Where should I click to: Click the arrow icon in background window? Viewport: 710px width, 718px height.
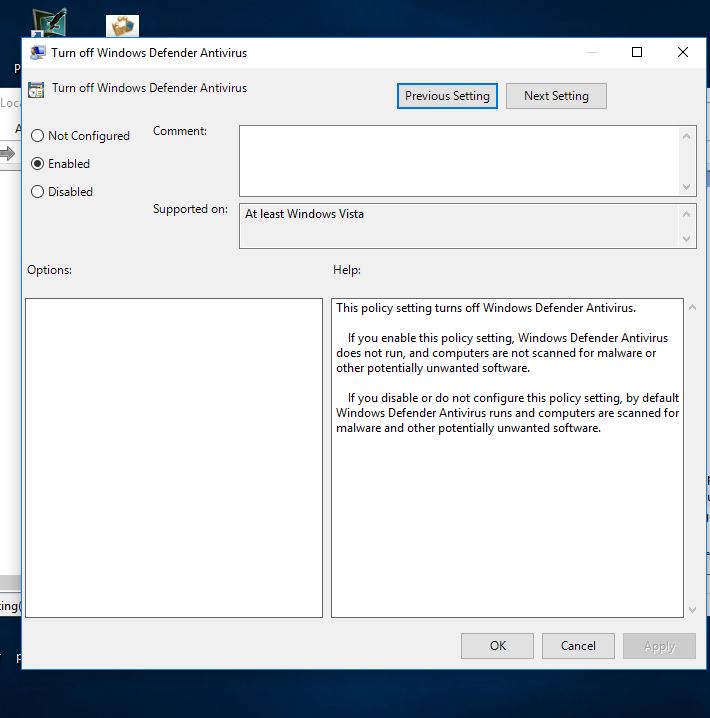pos(7,153)
